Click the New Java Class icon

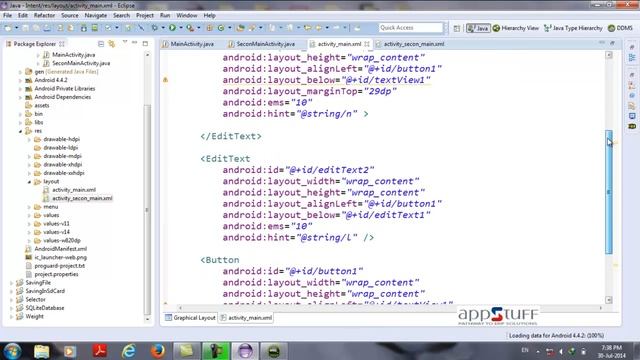tap(221, 28)
